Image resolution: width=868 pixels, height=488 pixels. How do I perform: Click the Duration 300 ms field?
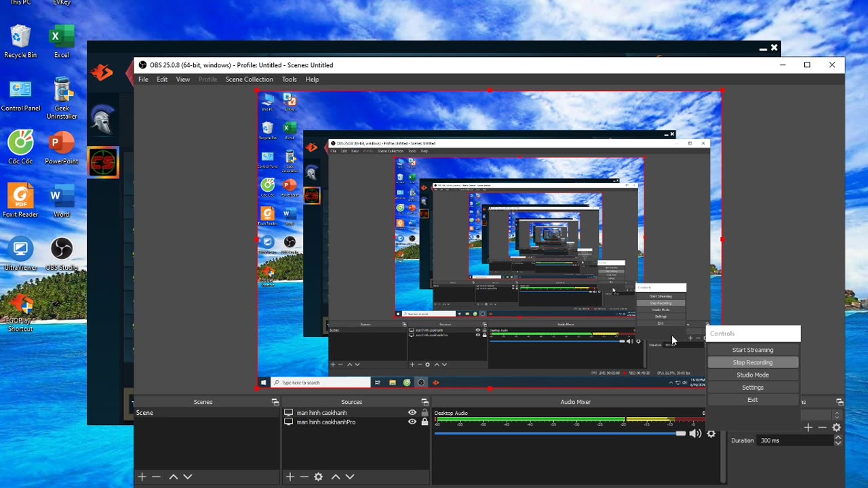[x=795, y=441]
